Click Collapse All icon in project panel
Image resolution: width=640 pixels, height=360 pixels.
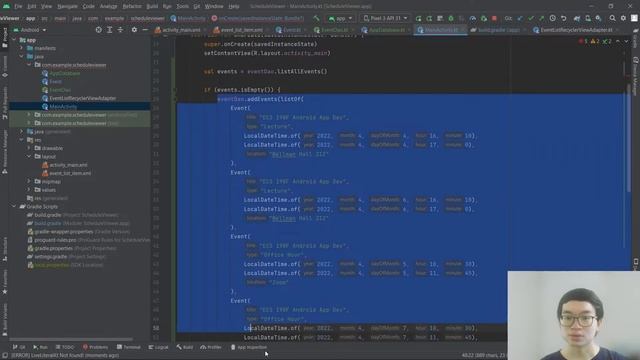[x=120, y=30]
